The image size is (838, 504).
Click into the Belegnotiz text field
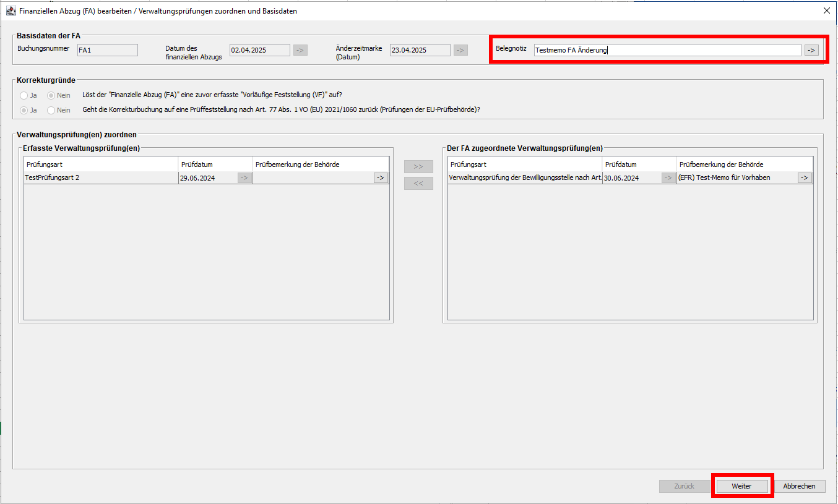(x=667, y=50)
